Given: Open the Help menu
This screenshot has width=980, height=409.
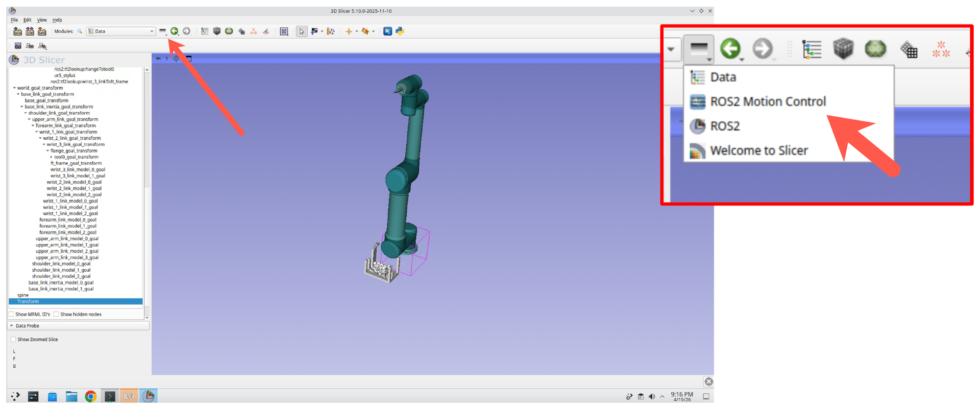Looking at the screenshot, I should tap(57, 20).
